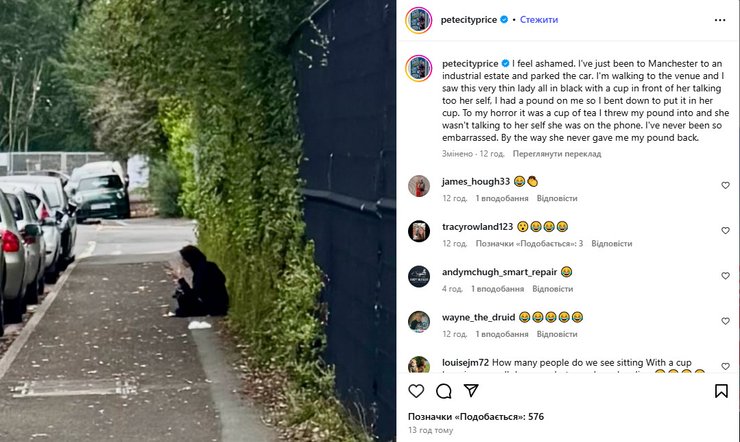Like wayne_the_druid's comment

pos(725,321)
